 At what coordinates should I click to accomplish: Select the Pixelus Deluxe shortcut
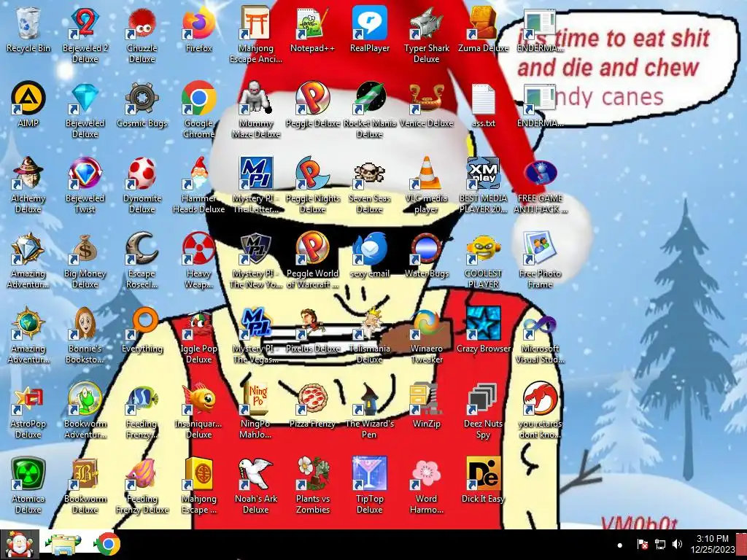(x=312, y=323)
